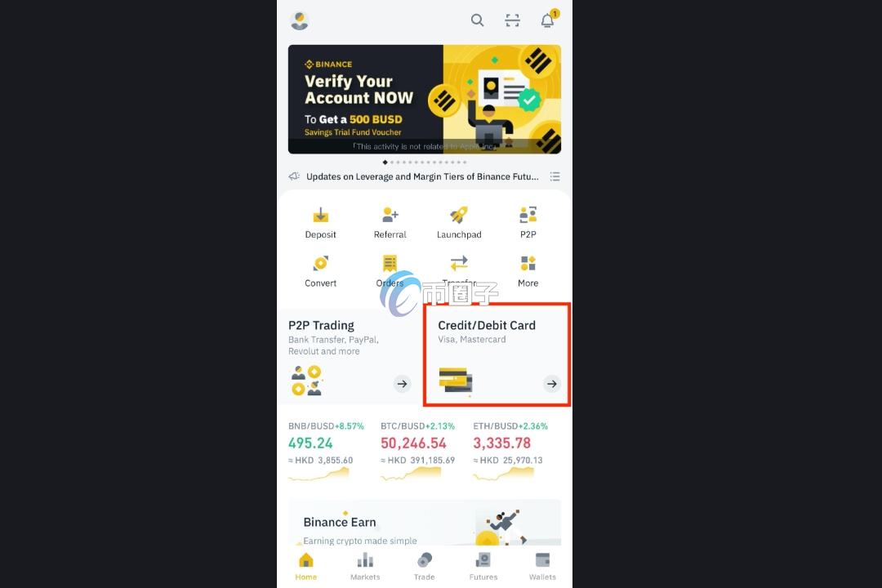Tap the P2P shortcut icon
Screen dimensions: 882x588
(528, 215)
